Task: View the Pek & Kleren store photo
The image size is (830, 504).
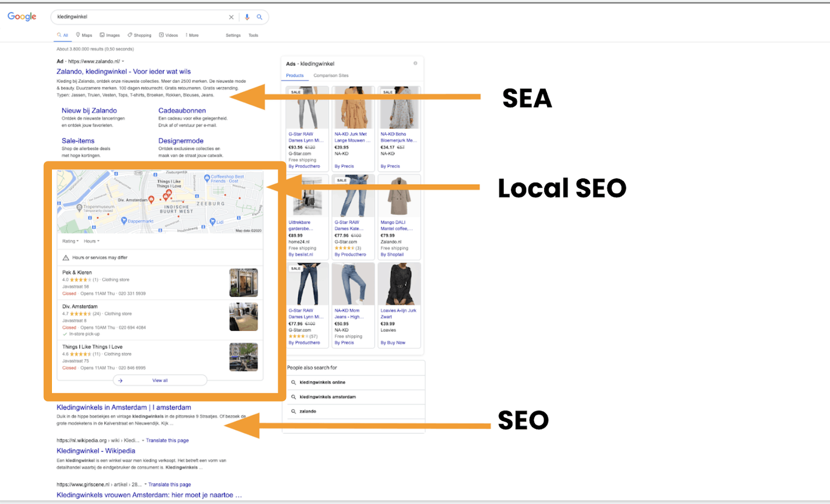Action: click(243, 283)
